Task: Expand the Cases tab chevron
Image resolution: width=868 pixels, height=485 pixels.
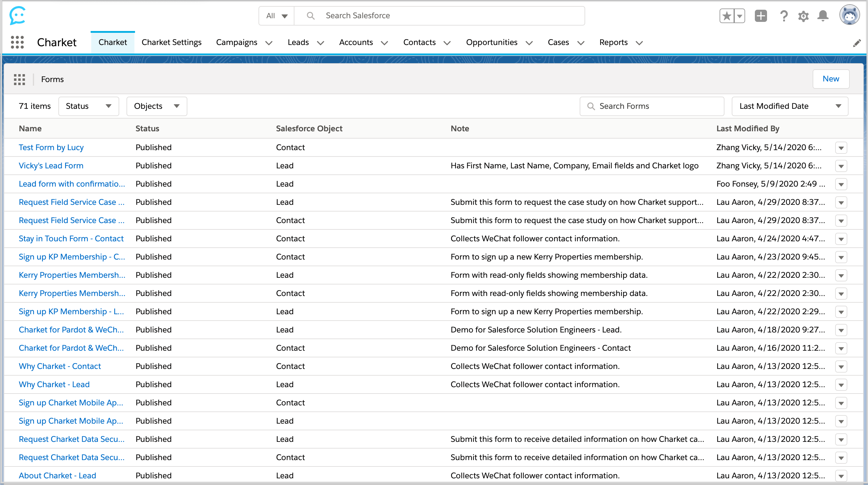Action: click(x=581, y=43)
